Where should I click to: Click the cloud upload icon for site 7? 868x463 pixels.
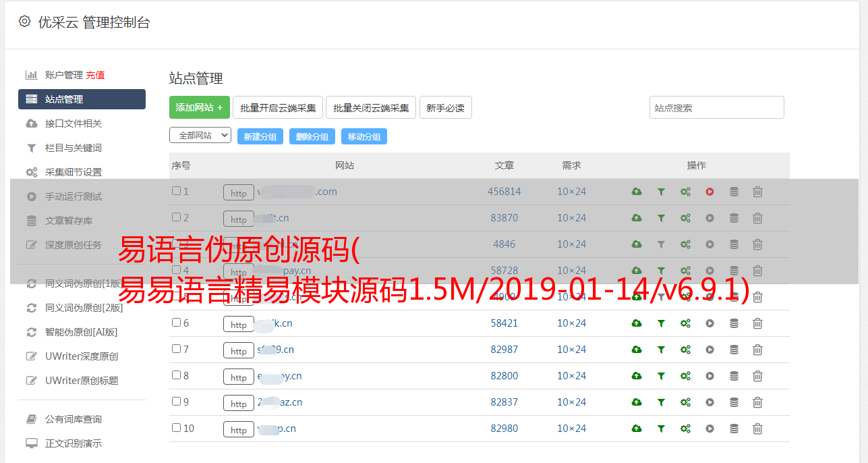pos(637,350)
